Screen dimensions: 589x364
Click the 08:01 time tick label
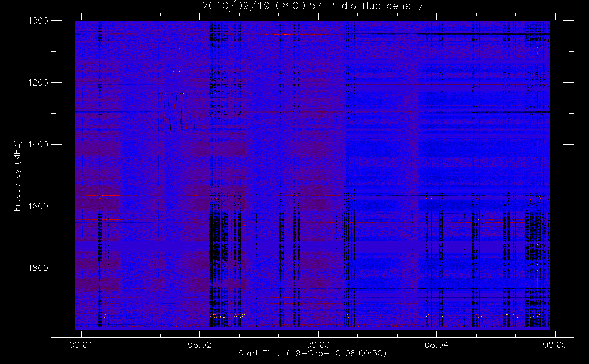[x=81, y=345]
